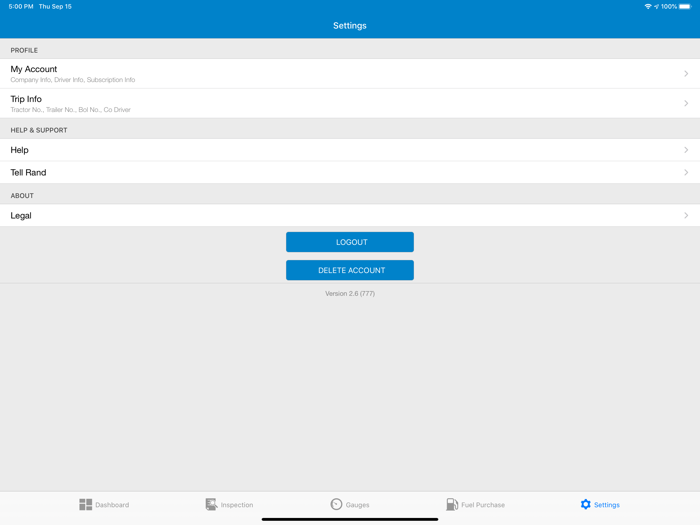Switch to the Dashboard tab label
Image resolution: width=700 pixels, height=525 pixels.
pos(112,505)
